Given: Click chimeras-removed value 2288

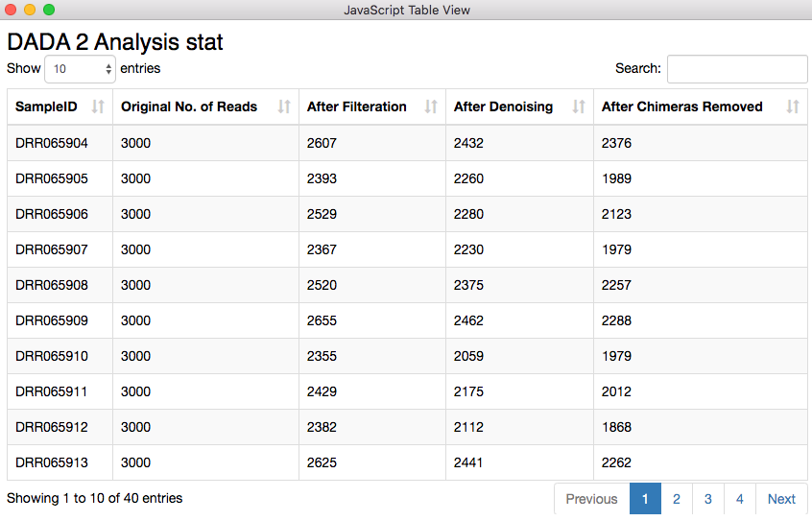Looking at the screenshot, I should pos(616,320).
